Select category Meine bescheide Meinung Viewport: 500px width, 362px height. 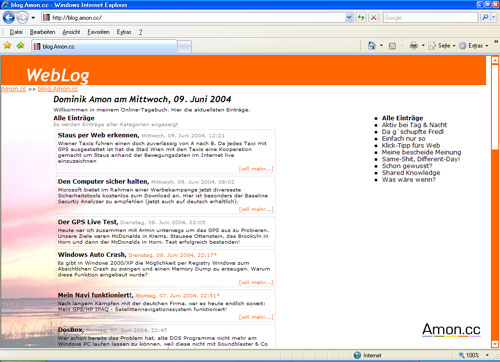422,152
